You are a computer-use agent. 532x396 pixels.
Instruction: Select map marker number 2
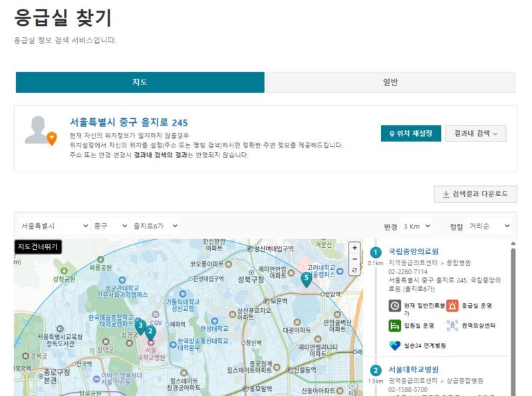pos(150,333)
